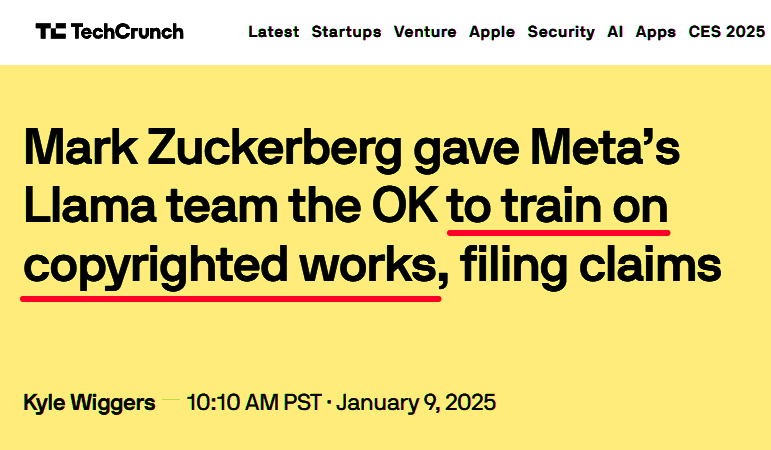Image resolution: width=771 pixels, height=450 pixels.
Task: Click the underlined "to train on" phrase
Action: click(x=558, y=208)
